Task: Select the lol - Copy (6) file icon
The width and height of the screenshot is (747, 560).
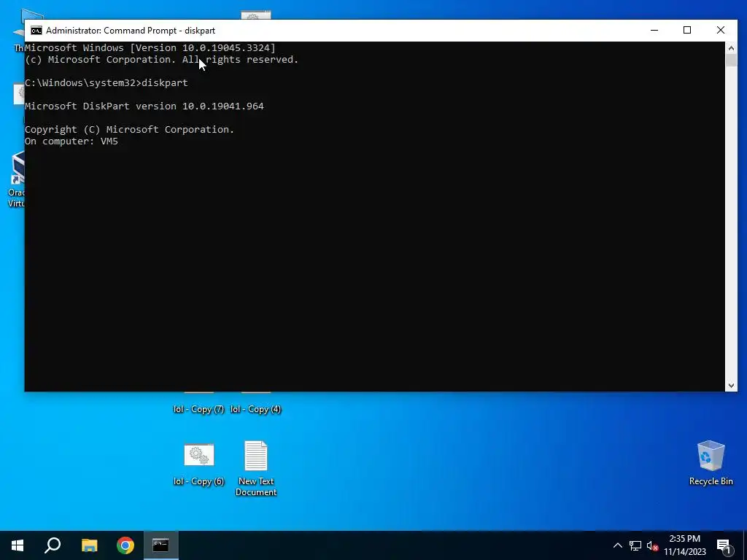Action: click(x=198, y=464)
